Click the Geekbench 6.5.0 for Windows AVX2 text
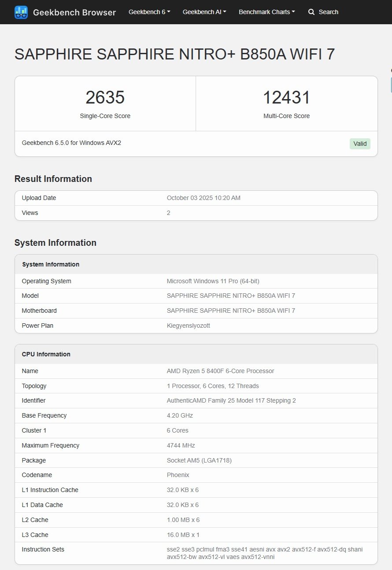 click(71, 143)
